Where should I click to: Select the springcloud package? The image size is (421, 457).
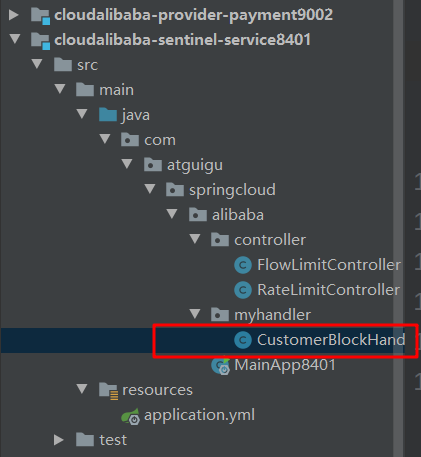tap(232, 190)
